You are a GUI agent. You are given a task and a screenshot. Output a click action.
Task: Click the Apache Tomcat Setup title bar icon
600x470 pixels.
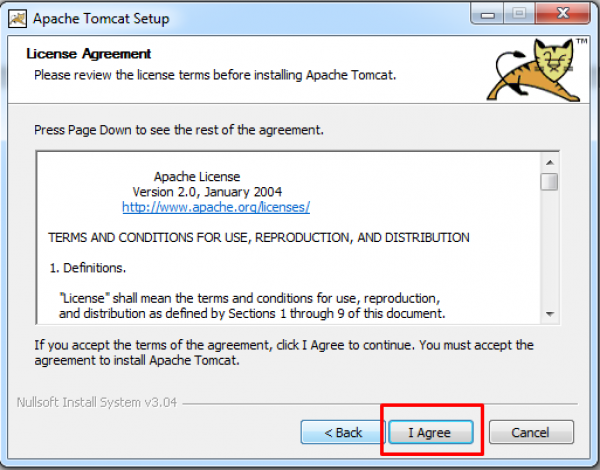[x=18, y=19]
